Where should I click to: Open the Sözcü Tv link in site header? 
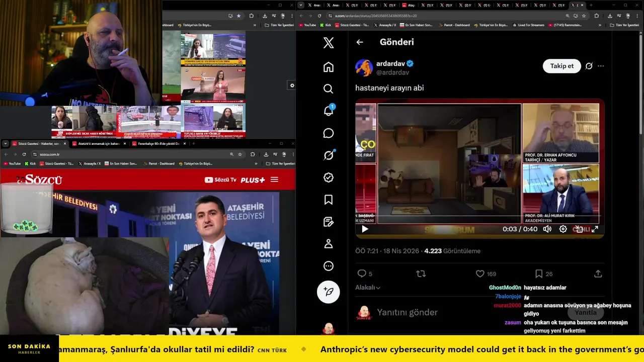pos(220,180)
